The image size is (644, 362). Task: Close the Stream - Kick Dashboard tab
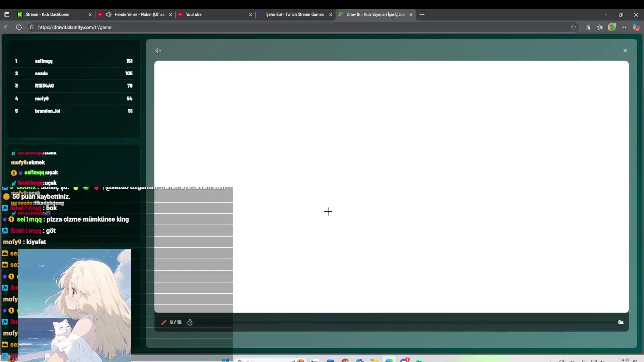(x=90, y=14)
